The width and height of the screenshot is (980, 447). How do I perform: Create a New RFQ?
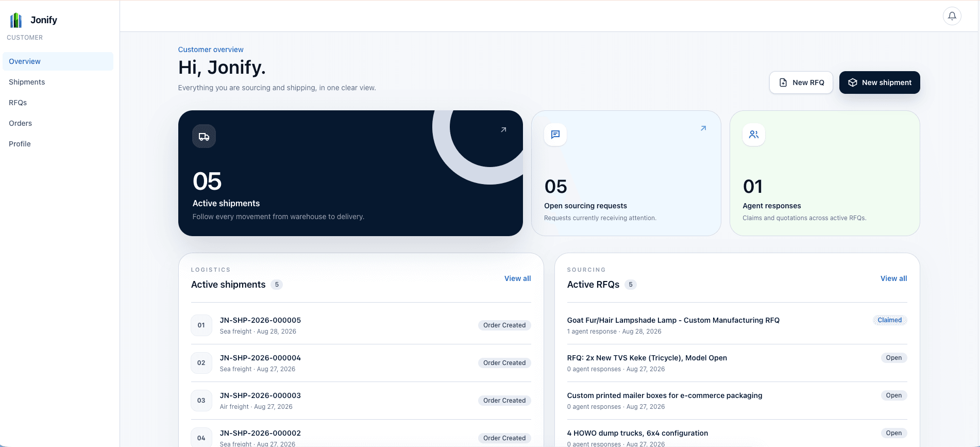(x=801, y=82)
